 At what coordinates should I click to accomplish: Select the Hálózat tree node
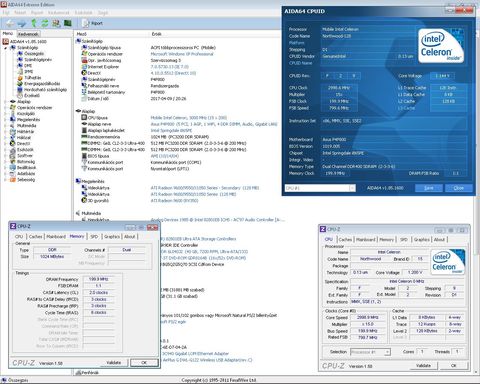(24, 137)
